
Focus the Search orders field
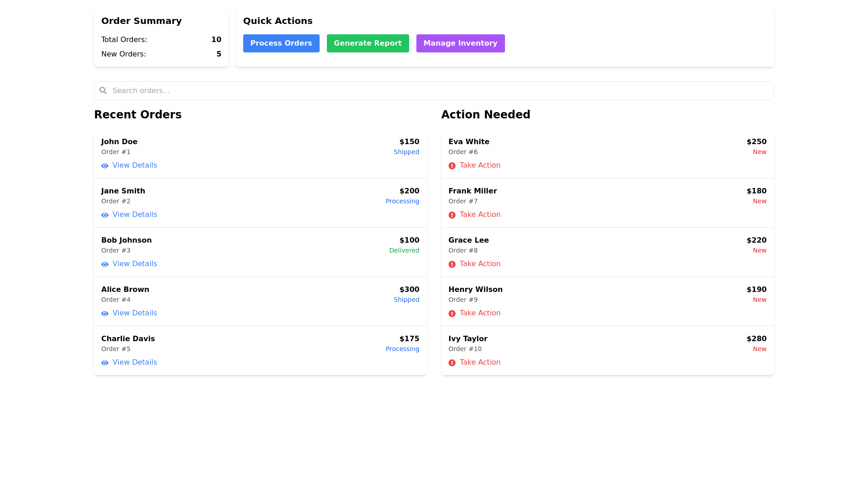coord(434,91)
